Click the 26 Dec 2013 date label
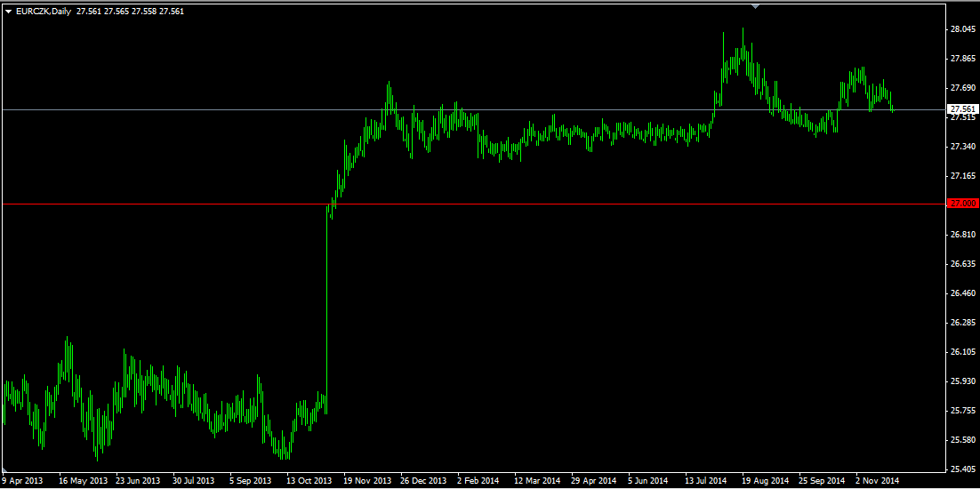Image resolution: width=980 pixels, height=489 pixels. 424,482
